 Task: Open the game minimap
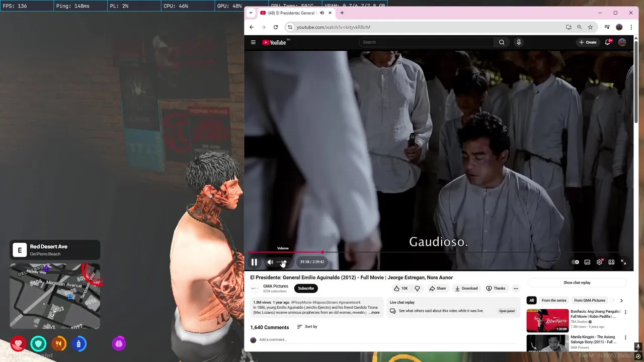55,296
